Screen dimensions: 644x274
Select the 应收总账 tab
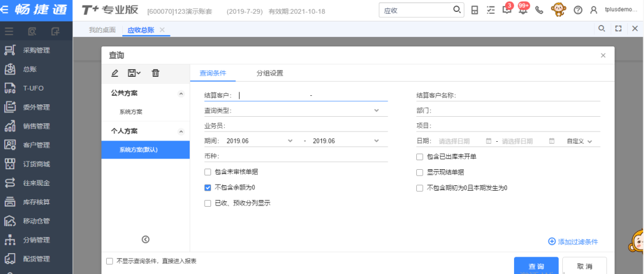[141, 30]
